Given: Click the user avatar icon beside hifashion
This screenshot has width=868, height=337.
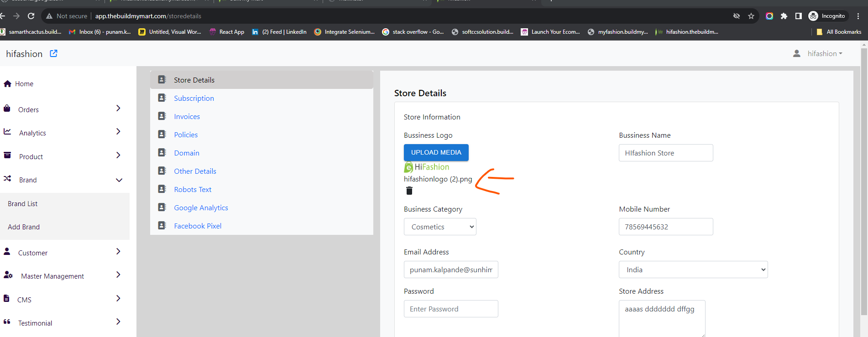Looking at the screenshot, I should point(797,53).
